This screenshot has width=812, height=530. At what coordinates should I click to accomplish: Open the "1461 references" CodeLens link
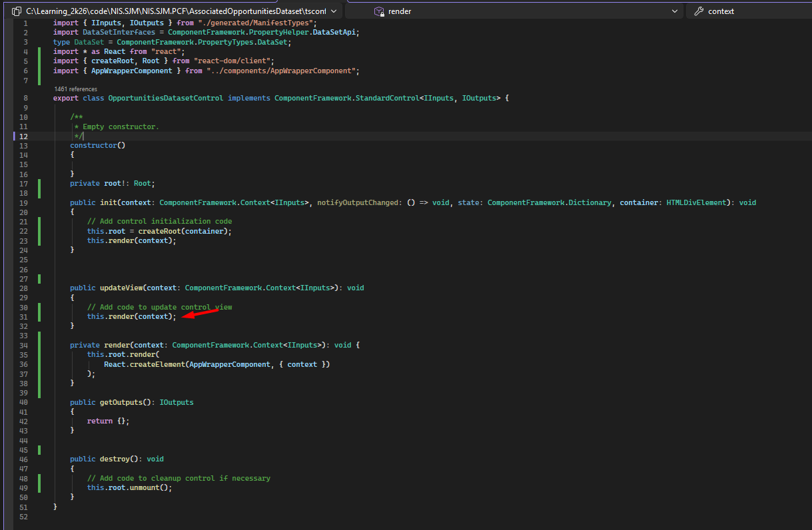coord(75,89)
